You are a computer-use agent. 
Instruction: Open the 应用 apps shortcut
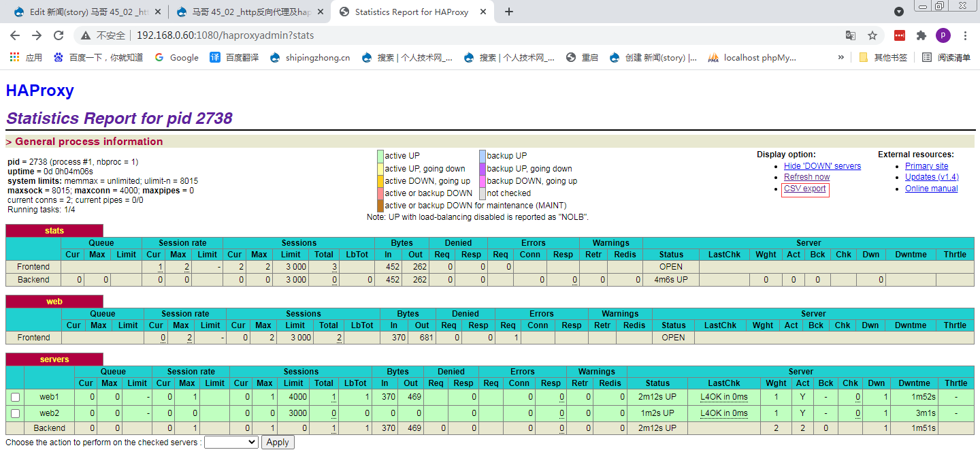(x=26, y=57)
